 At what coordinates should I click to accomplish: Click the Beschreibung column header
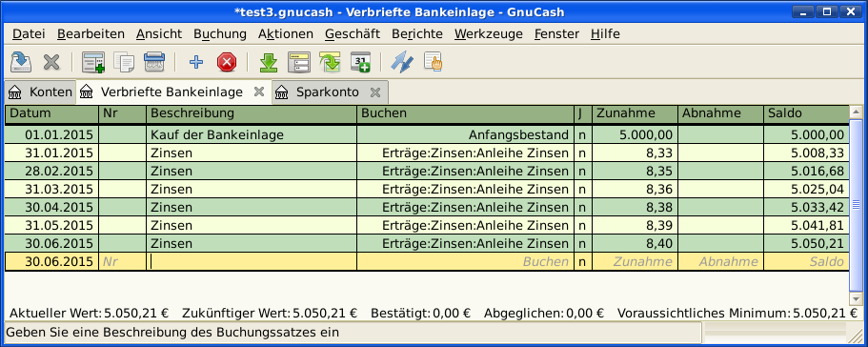click(252, 113)
